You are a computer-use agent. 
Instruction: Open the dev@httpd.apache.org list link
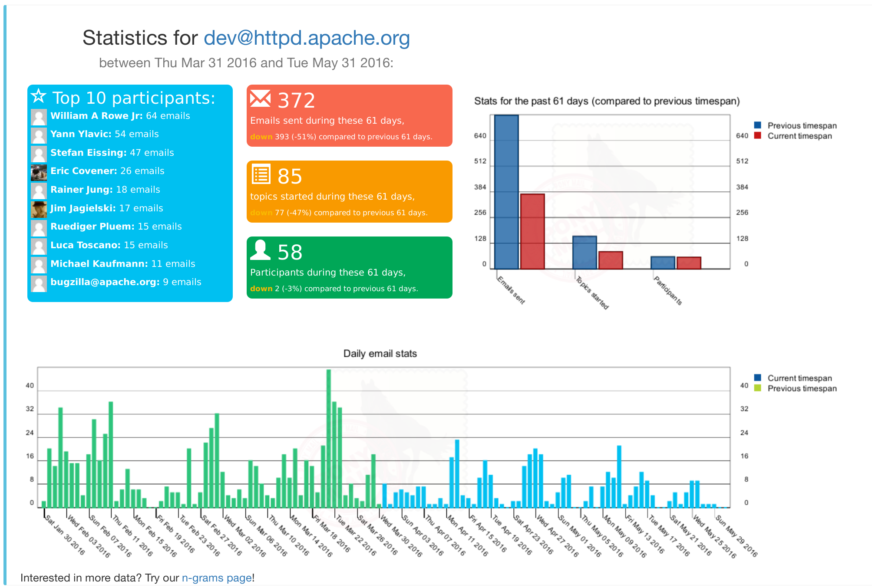pyautogui.click(x=307, y=38)
